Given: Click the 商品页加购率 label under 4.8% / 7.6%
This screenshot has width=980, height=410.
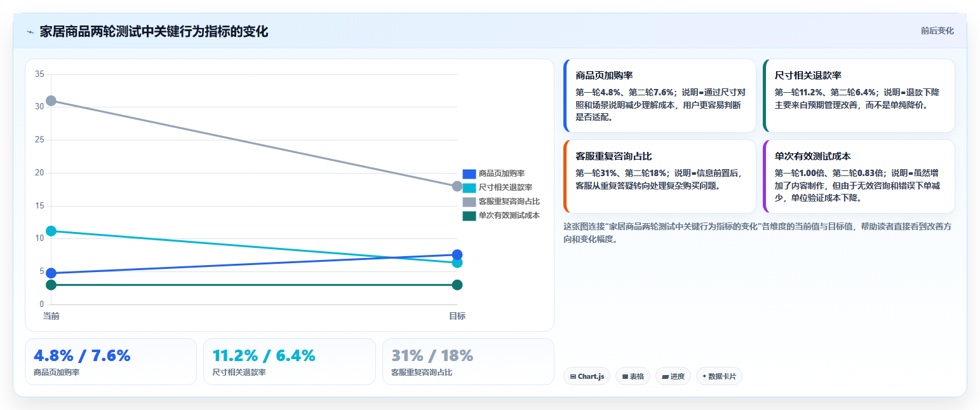Looking at the screenshot, I should click(57, 372).
